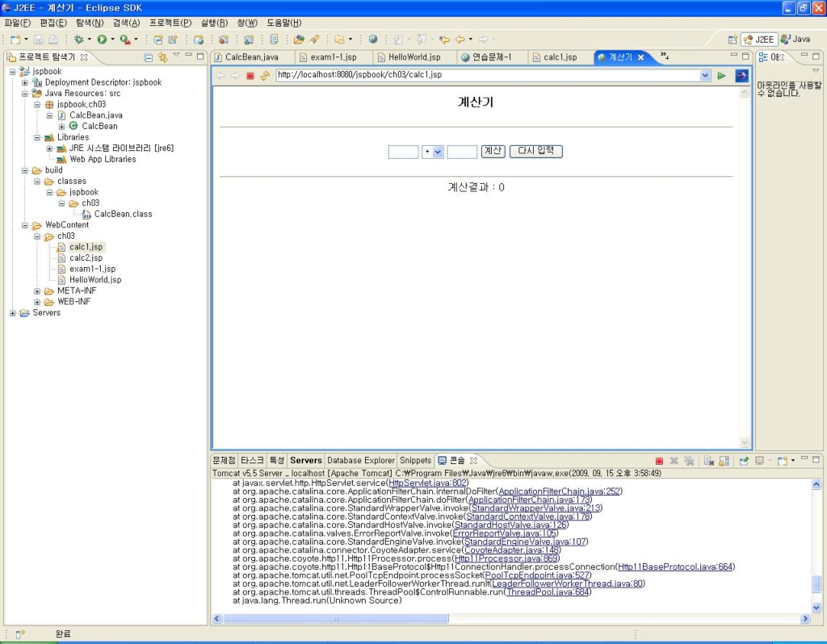Open the web browser globe toolbar icon
The width and height of the screenshot is (827, 644).
pyautogui.click(x=373, y=39)
